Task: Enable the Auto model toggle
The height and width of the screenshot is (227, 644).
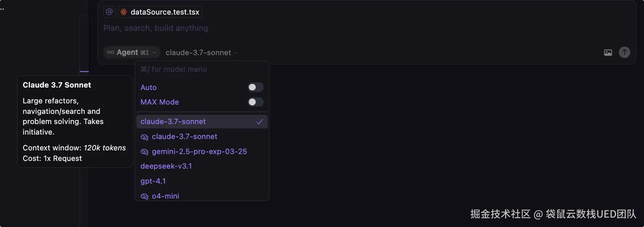Action: click(255, 87)
